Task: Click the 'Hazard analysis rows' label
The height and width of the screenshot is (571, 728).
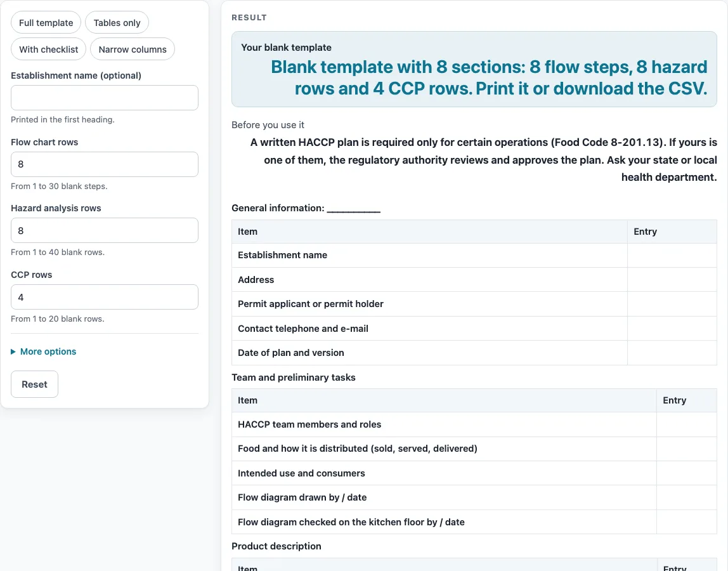Action: coord(56,208)
